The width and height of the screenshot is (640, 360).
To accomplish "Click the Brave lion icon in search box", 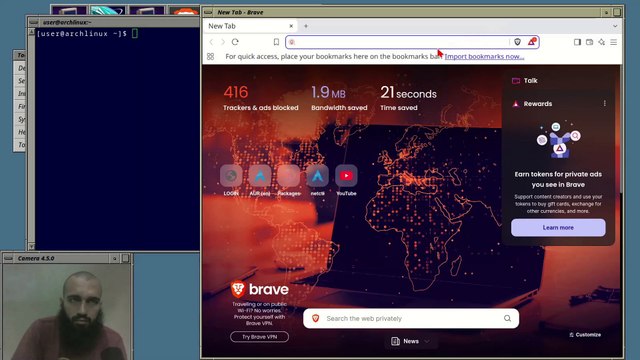I will point(316,318).
